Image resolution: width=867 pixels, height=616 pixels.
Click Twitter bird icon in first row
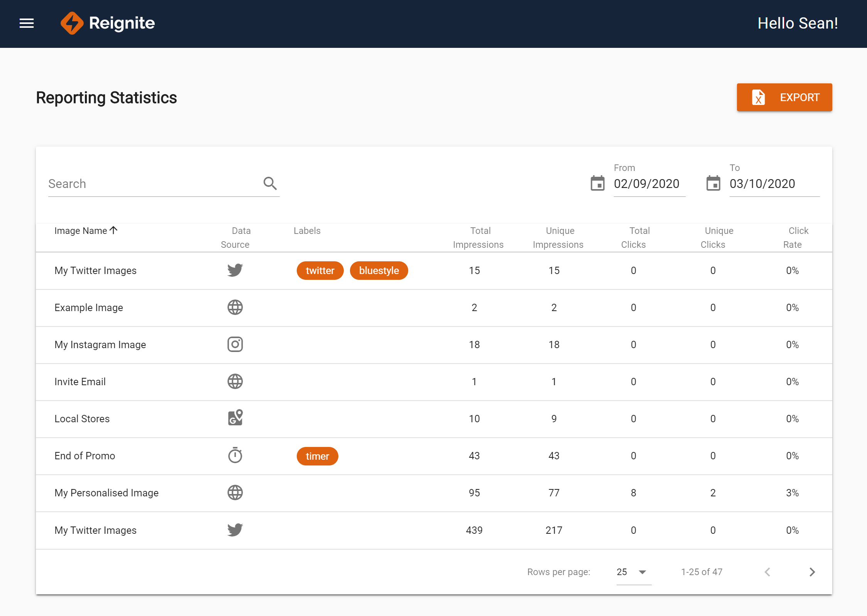pyautogui.click(x=235, y=270)
